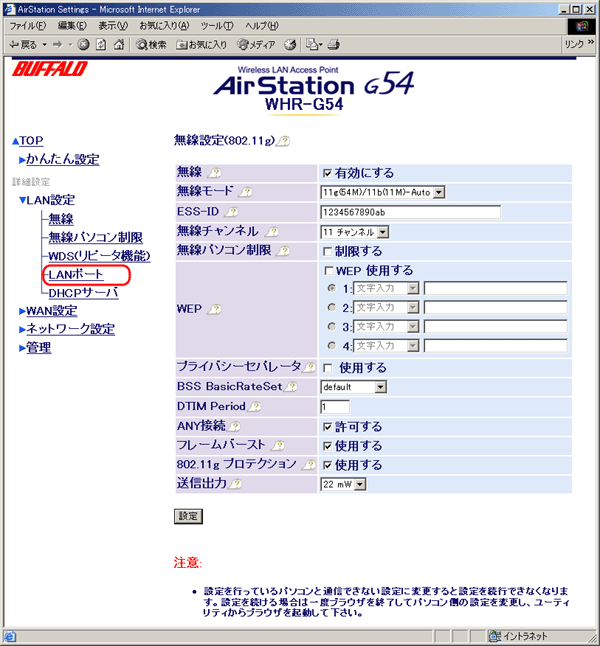Open help icon beside 無線設定(802.11g) title
Viewport: 600px width, 646px height.
[x=283, y=141]
